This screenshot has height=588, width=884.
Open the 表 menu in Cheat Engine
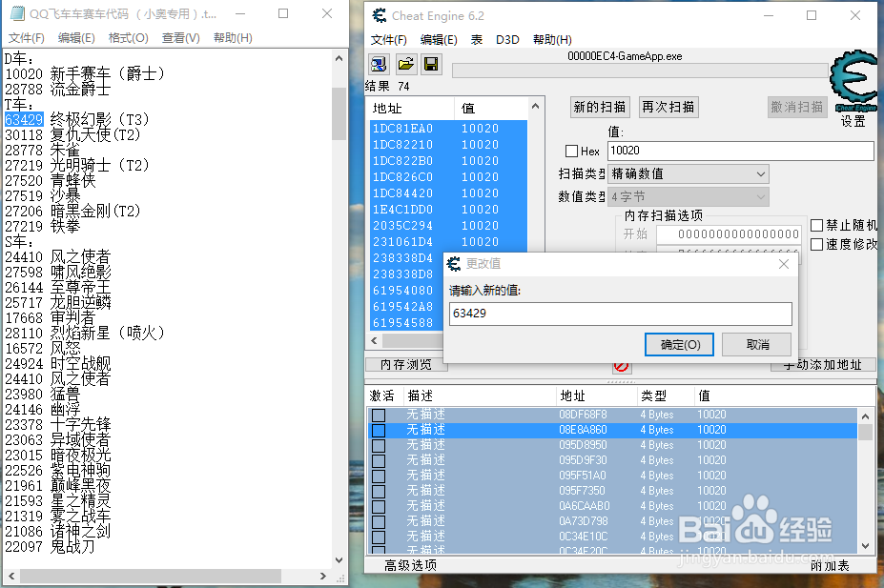pos(477,39)
